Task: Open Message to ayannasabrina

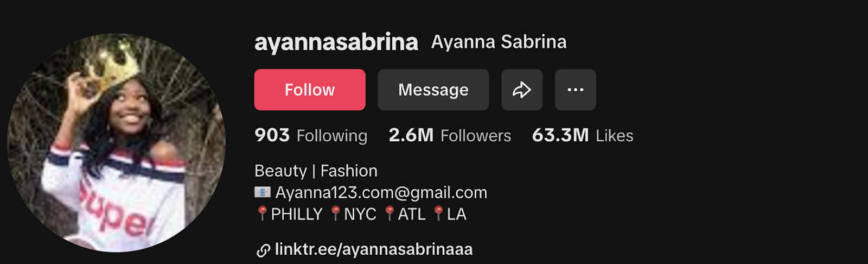Action: click(x=433, y=90)
